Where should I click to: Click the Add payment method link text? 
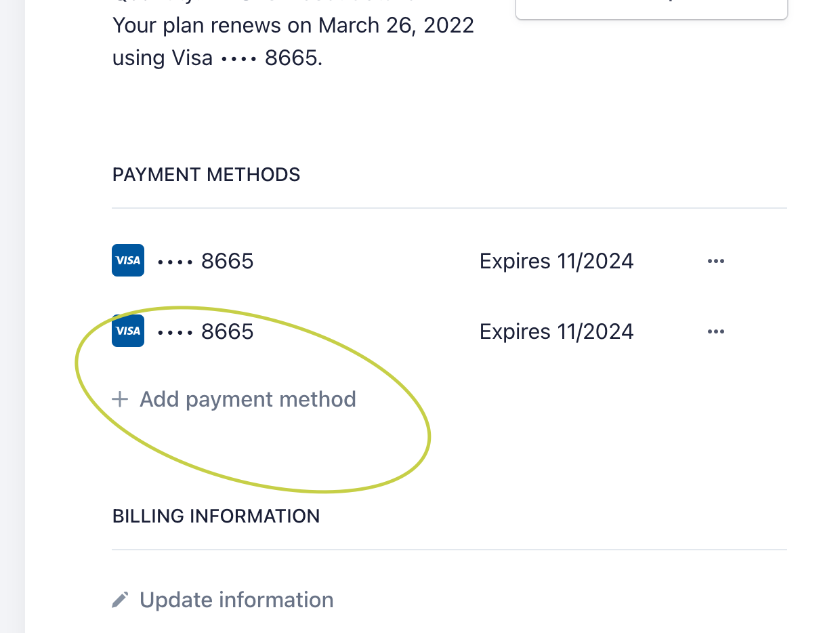pyautogui.click(x=247, y=399)
